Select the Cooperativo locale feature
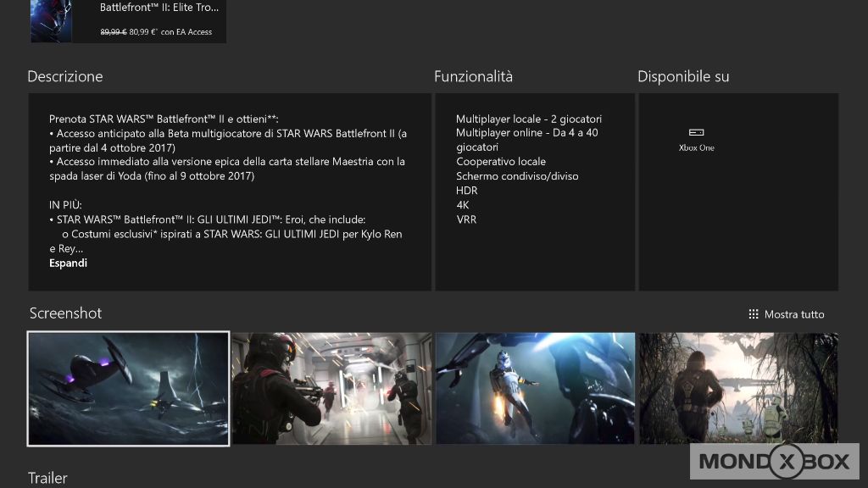This screenshot has height=488, width=868. point(500,162)
